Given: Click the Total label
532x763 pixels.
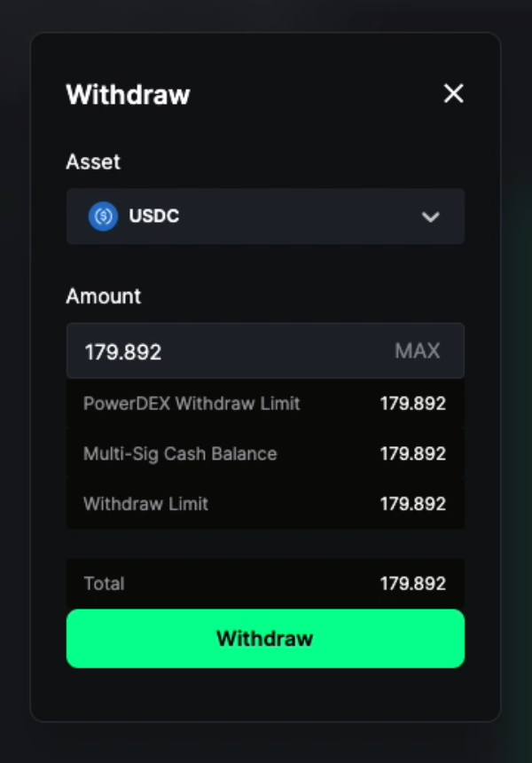Looking at the screenshot, I should [104, 584].
